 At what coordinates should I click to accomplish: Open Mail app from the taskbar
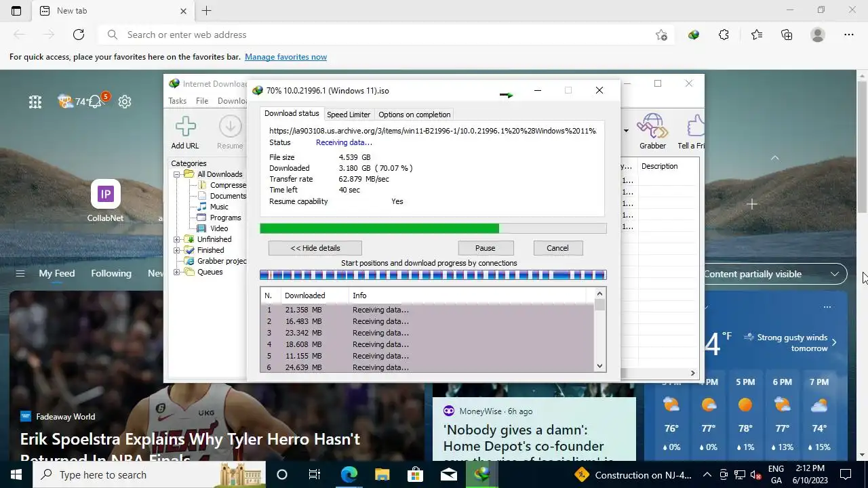coord(448,474)
